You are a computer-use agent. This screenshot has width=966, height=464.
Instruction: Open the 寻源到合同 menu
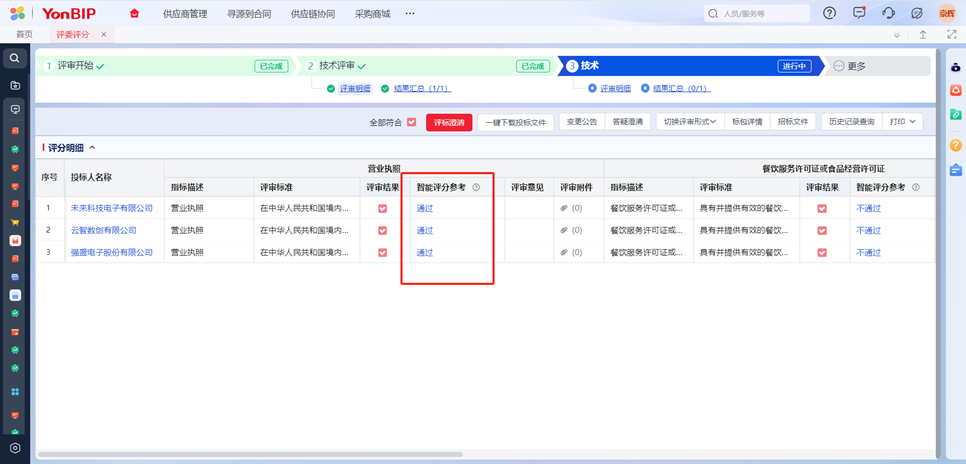tap(249, 14)
